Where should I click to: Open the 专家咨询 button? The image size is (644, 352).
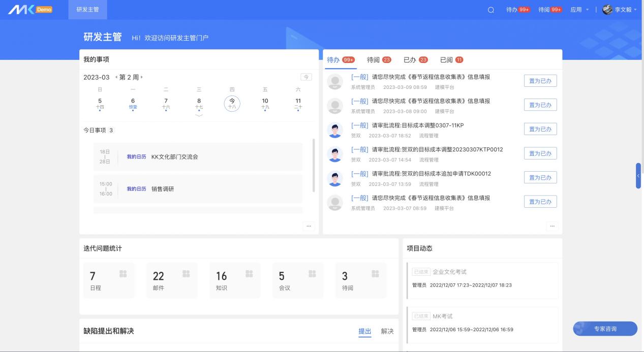pos(605,329)
